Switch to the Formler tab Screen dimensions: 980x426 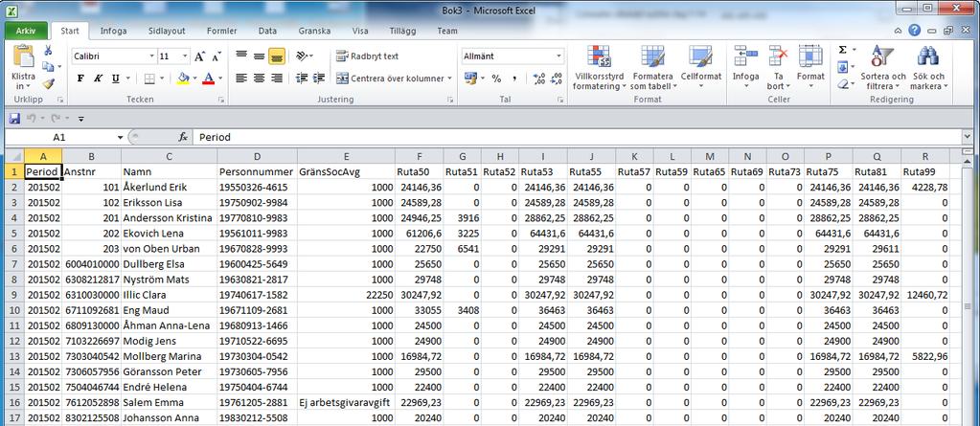click(x=222, y=31)
